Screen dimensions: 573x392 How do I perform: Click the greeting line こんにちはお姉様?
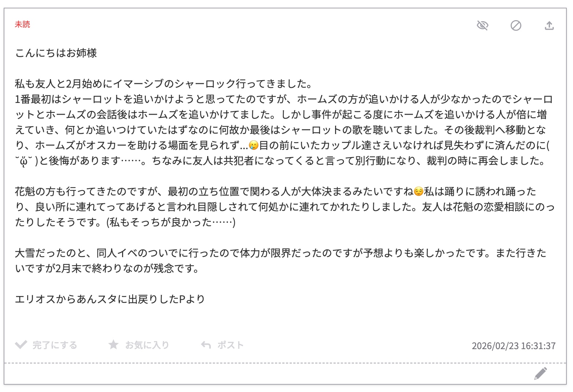56,53
